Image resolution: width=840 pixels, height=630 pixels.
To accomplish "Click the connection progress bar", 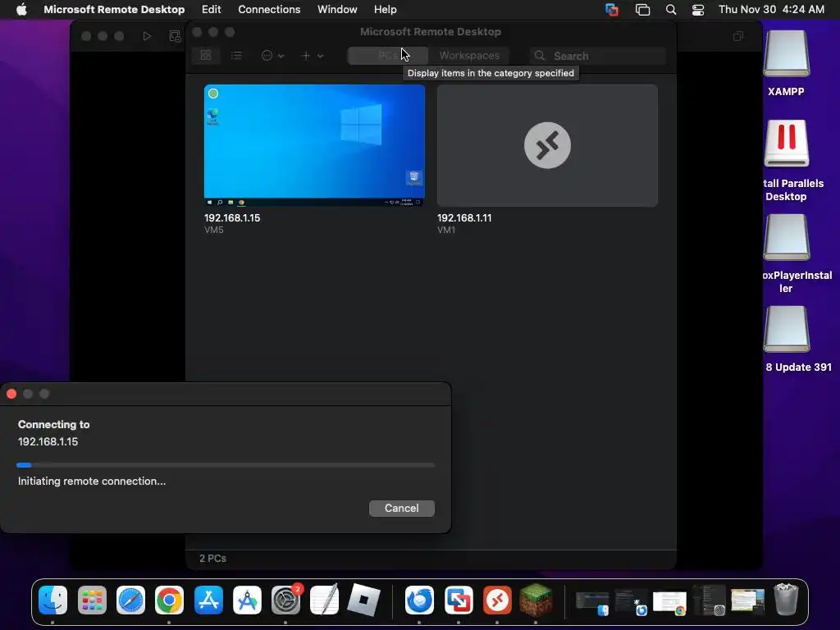I will (226, 465).
